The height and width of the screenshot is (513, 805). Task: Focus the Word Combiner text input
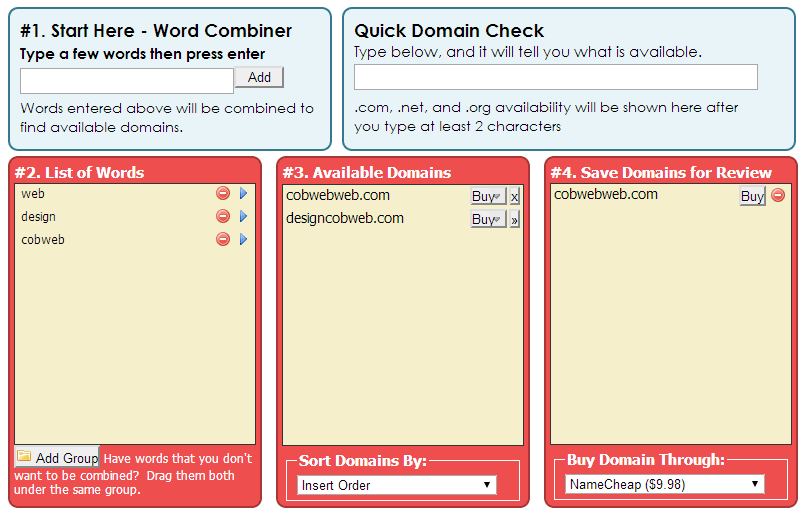[x=127, y=81]
